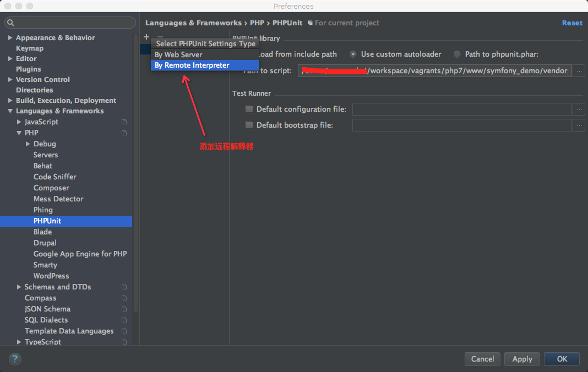Click the minus icon to remove configuration

pyautogui.click(x=160, y=37)
